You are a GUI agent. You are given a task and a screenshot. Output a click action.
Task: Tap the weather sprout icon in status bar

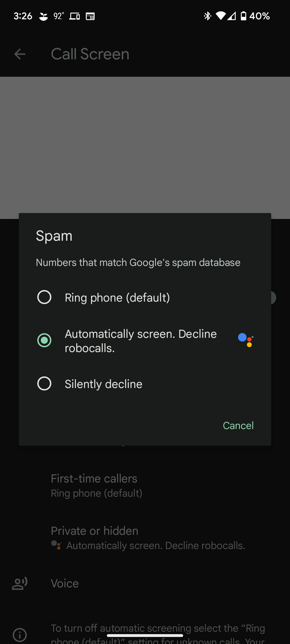(x=44, y=16)
